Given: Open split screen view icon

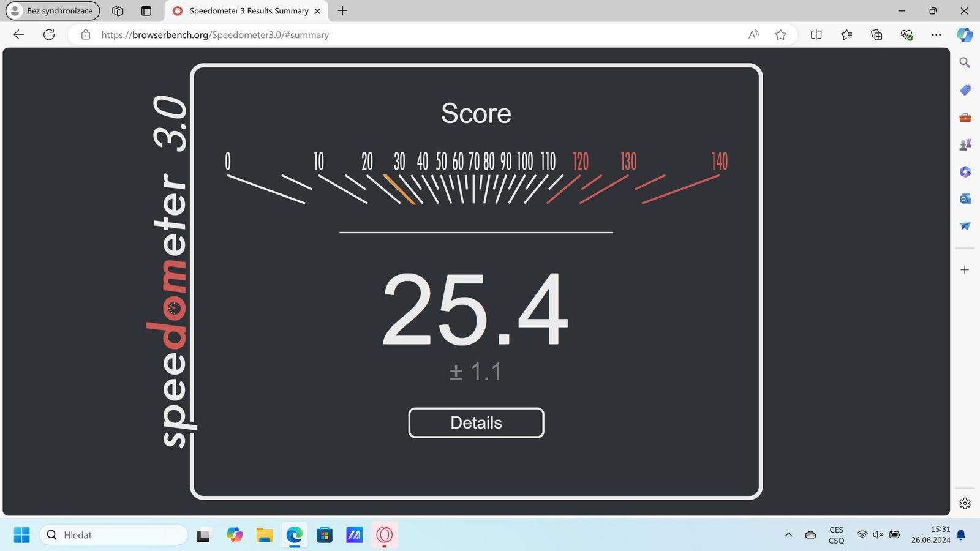Looking at the screenshot, I should [816, 35].
